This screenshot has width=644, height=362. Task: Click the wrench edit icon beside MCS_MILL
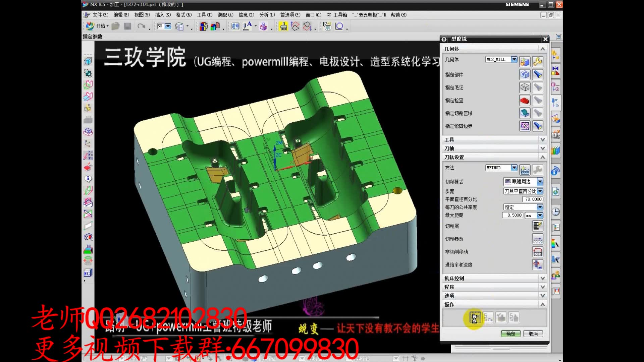click(538, 61)
